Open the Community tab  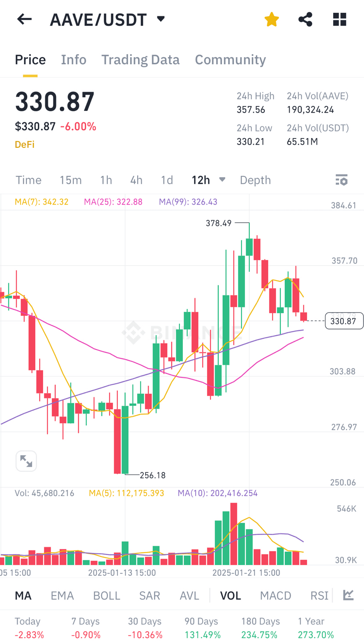pos(230,60)
